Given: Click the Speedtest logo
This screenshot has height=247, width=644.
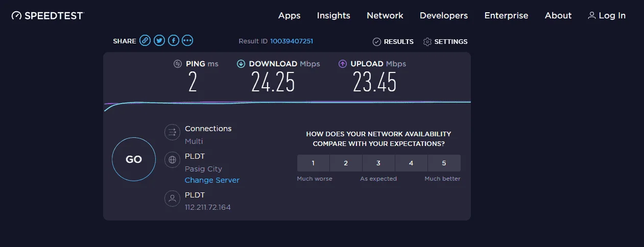Looking at the screenshot, I should (x=47, y=16).
